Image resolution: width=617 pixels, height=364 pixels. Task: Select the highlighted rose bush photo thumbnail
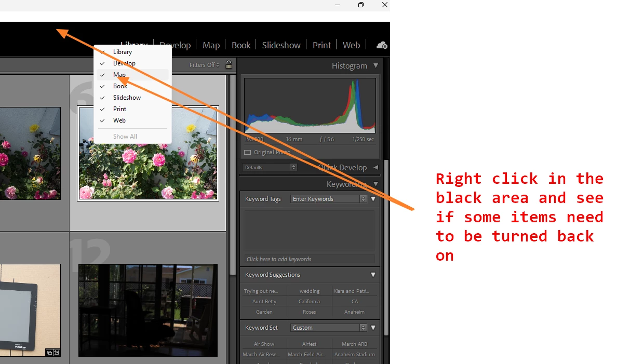point(148,154)
